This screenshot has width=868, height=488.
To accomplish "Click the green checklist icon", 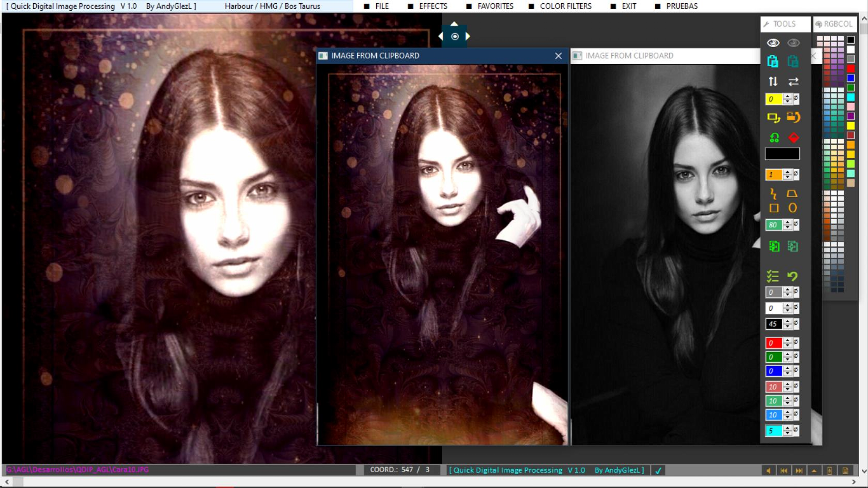I will tap(773, 276).
